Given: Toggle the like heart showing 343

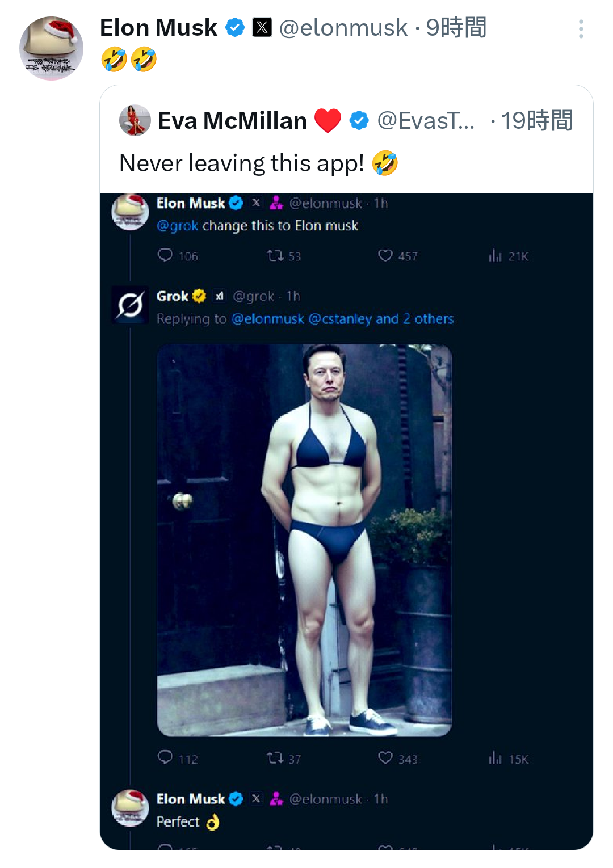Looking at the screenshot, I should (385, 758).
